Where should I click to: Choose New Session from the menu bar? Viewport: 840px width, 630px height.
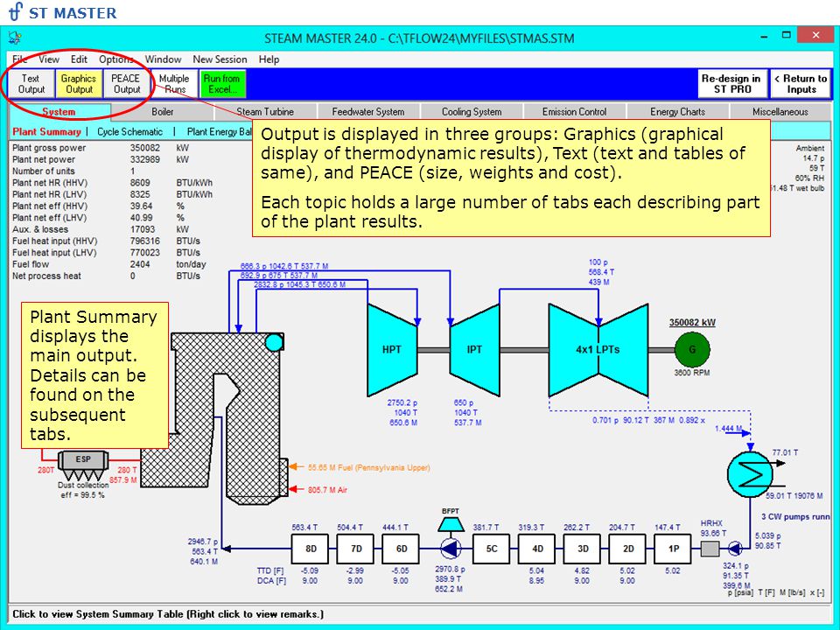pos(220,59)
